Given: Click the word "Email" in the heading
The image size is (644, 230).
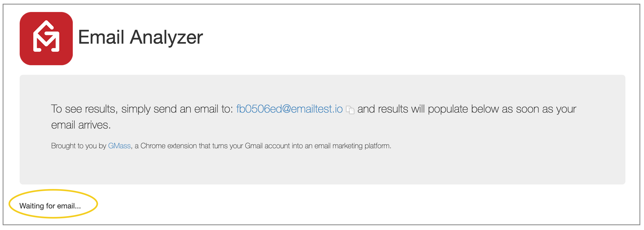Looking at the screenshot, I should coord(101,37).
